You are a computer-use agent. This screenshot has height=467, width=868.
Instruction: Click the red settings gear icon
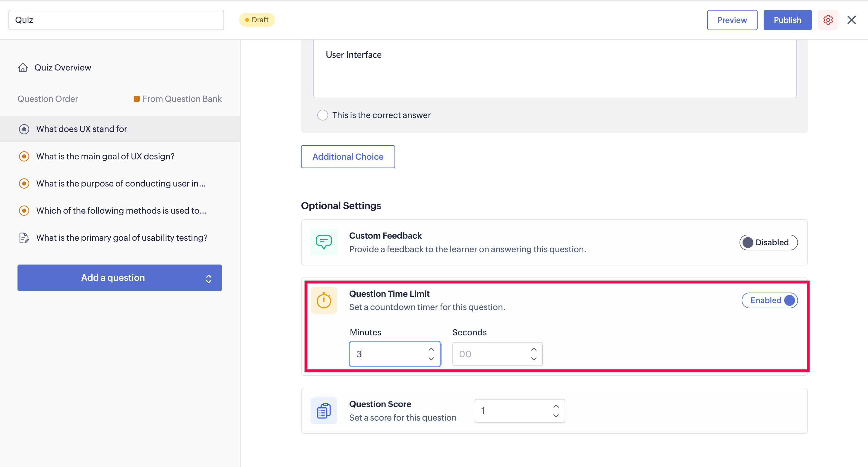click(828, 20)
